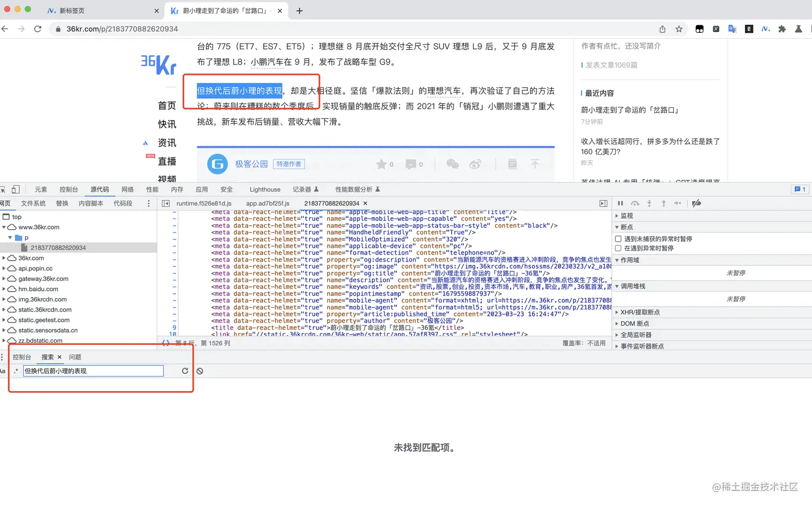Hide the navigator pane with the sidebar icon
This screenshot has height=506, width=812.
(166, 203)
